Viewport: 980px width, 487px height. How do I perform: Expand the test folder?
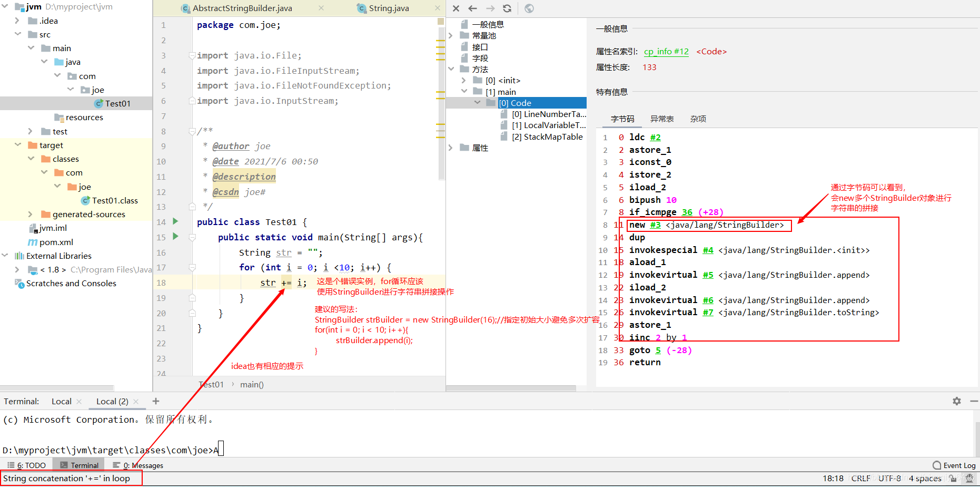[x=31, y=131]
